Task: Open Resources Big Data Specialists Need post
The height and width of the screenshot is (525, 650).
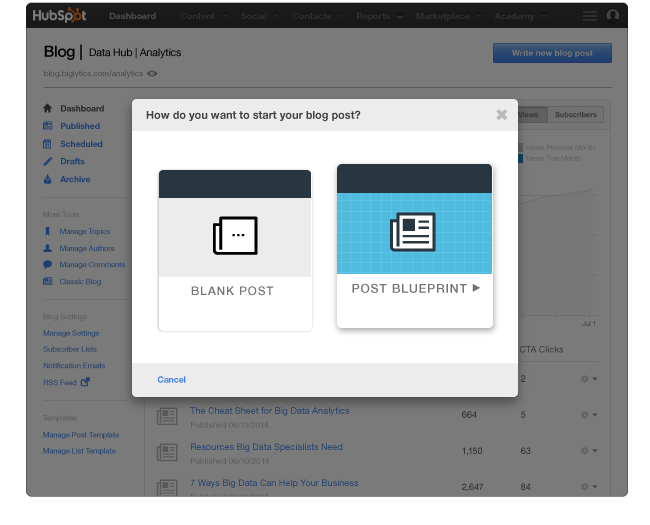Action: pos(266,447)
